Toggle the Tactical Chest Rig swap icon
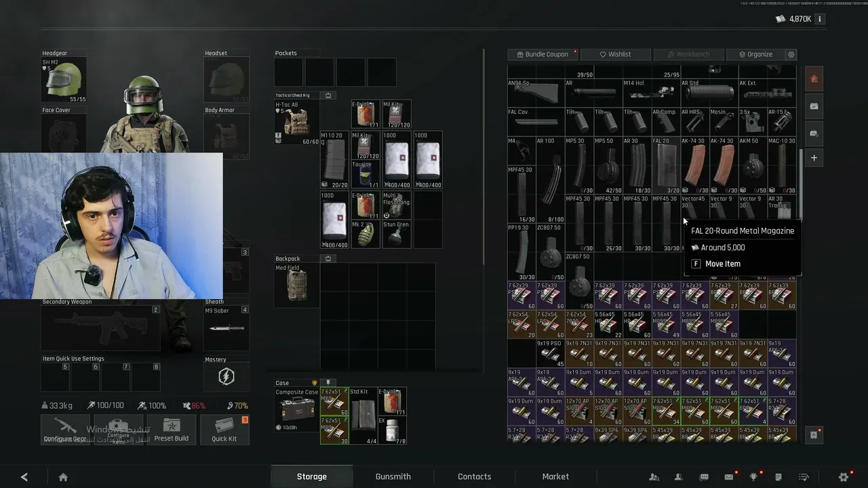Viewport: 868px width, 488px height. pos(328,95)
